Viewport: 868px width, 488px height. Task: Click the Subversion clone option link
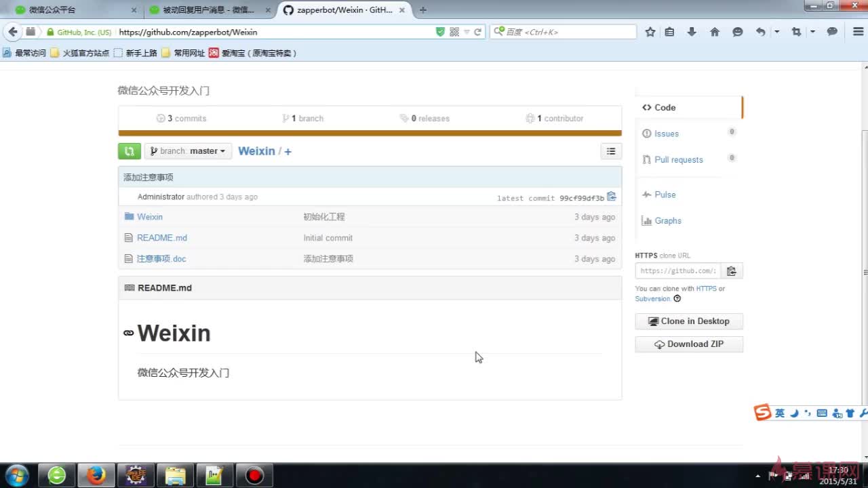pyautogui.click(x=652, y=299)
